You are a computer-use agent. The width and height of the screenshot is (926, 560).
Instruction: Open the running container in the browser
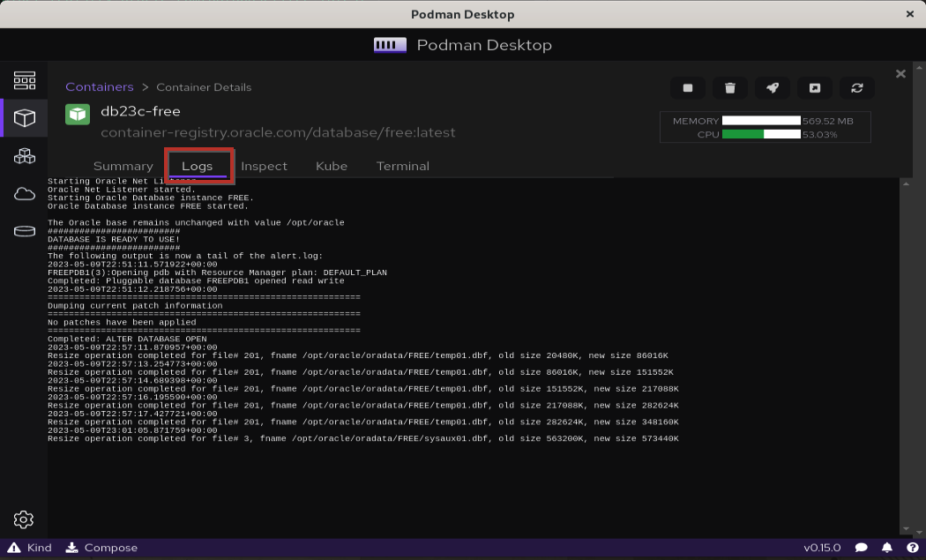coord(814,87)
